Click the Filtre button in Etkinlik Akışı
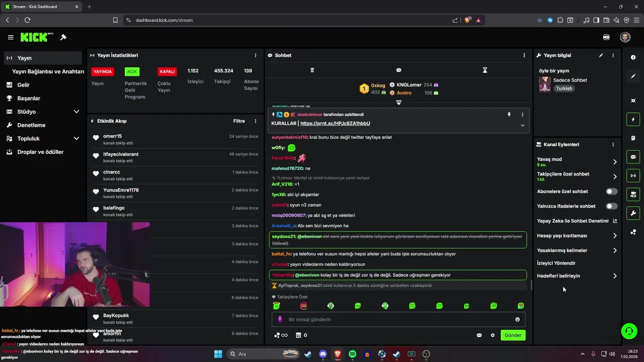 239,121
